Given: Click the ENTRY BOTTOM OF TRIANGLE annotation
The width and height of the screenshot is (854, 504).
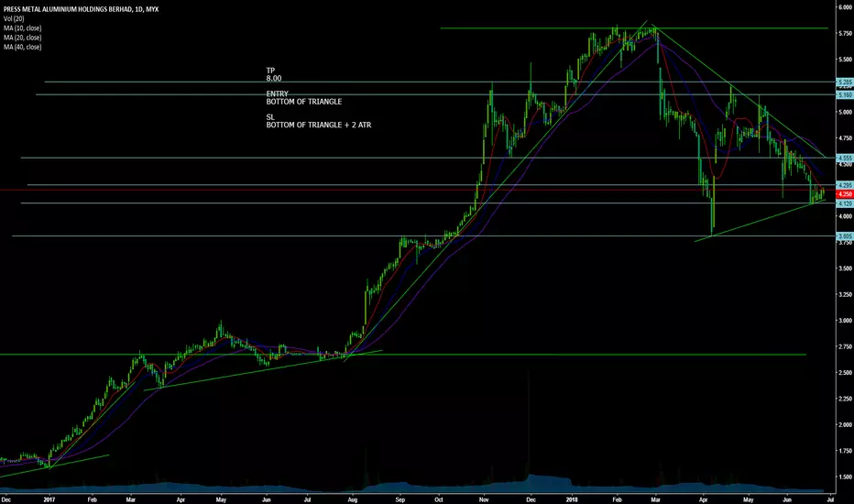Looking at the screenshot, I should (304, 97).
